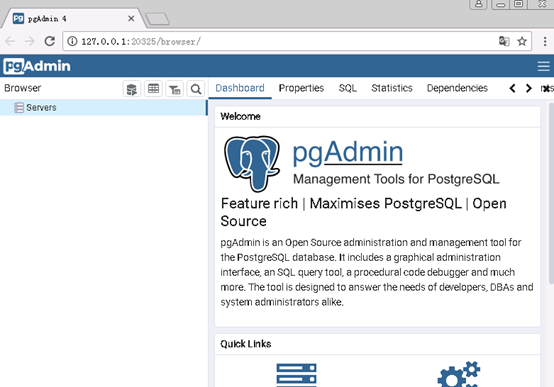Click the Chrome user profile icon

point(478,4)
